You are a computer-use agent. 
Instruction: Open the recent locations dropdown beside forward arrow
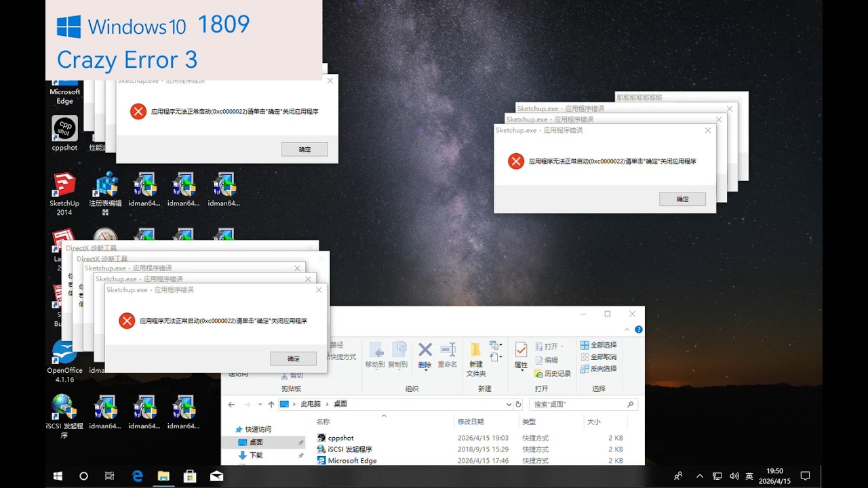tap(259, 405)
